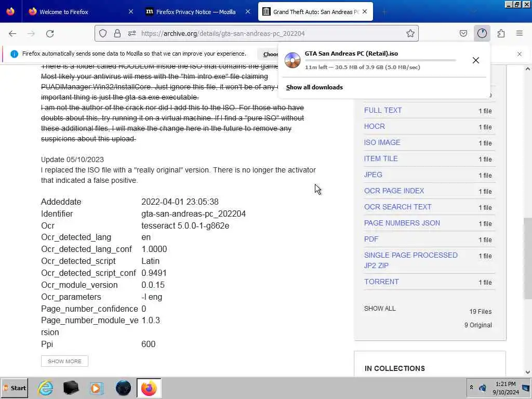Close the Grand Theft Auto tab
Image resolution: width=532 pixels, height=399 pixels.
point(365,11)
